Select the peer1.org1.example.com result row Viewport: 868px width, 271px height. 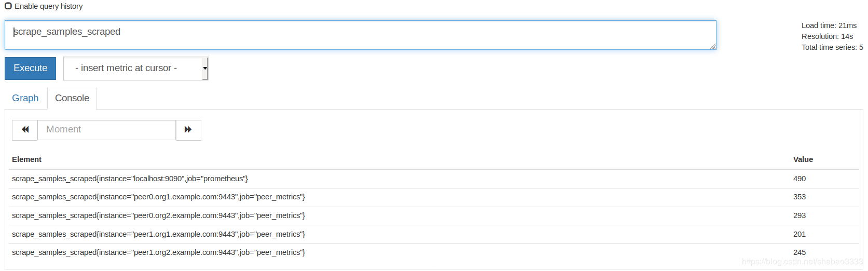[x=158, y=234]
